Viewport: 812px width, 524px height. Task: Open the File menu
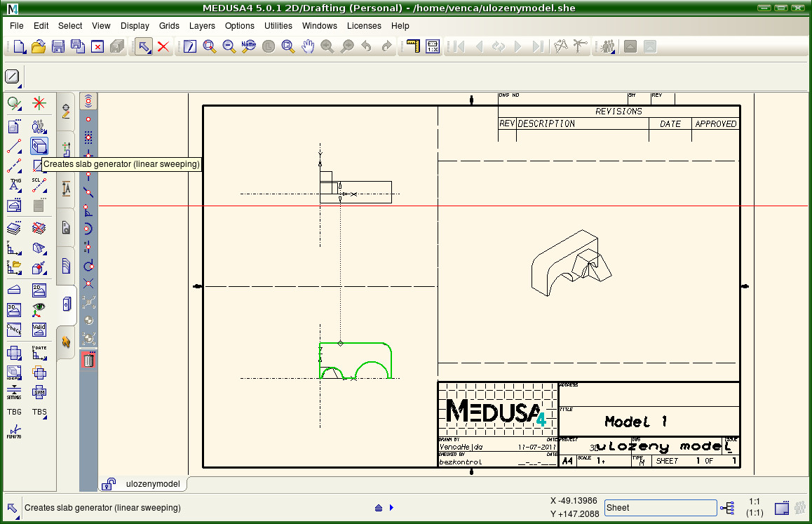(17, 26)
